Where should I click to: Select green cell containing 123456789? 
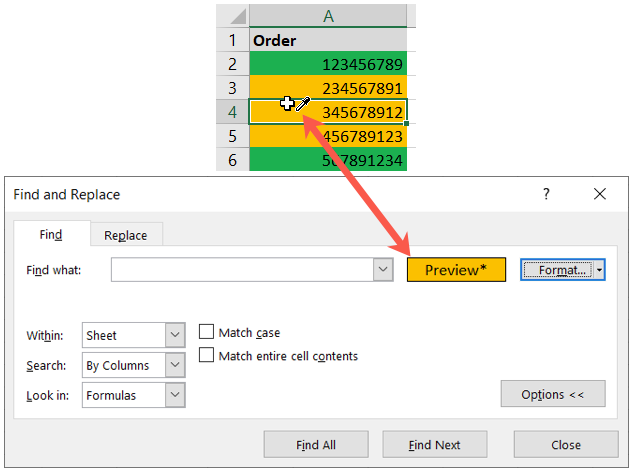coord(328,63)
